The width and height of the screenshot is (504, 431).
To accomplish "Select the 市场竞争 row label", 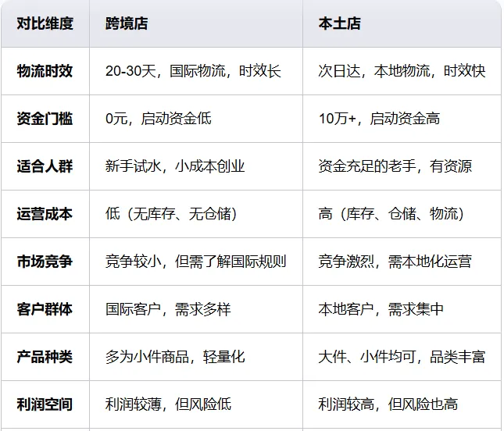I will point(45,262).
